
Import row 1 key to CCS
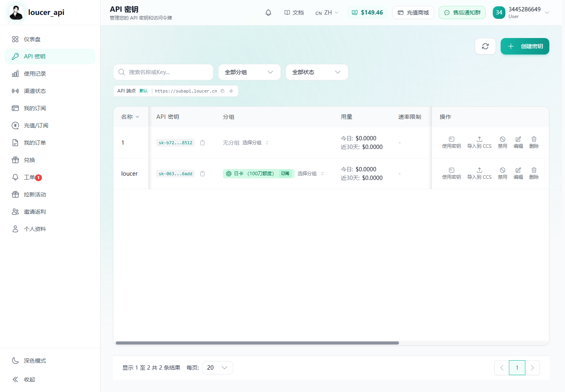pyautogui.click(x=479, y=142)
